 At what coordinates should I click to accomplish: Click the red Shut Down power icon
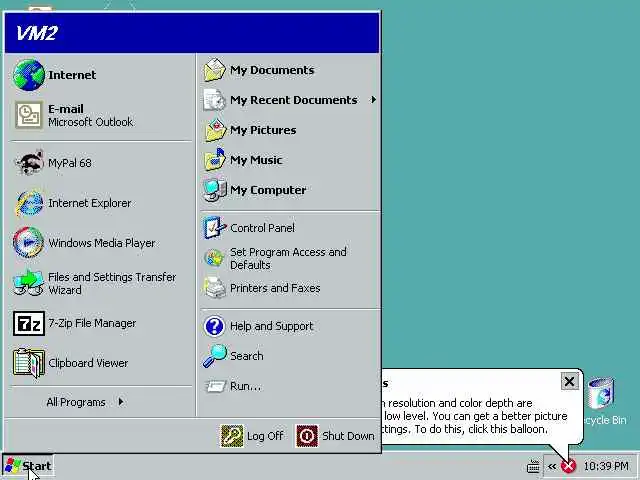(307, 436)
